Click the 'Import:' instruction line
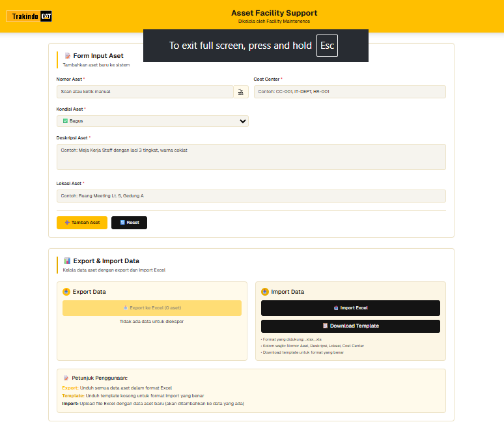 tap(153, 403)
